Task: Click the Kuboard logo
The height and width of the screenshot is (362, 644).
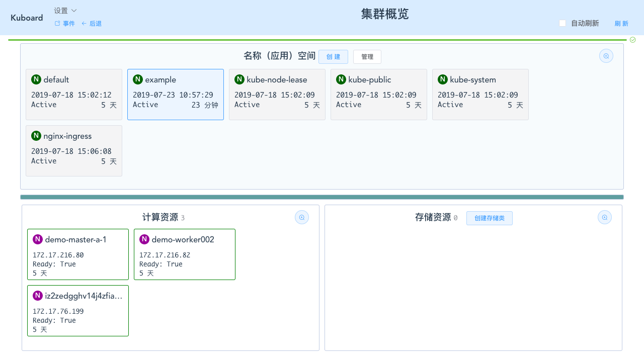Action: [26, 18]
